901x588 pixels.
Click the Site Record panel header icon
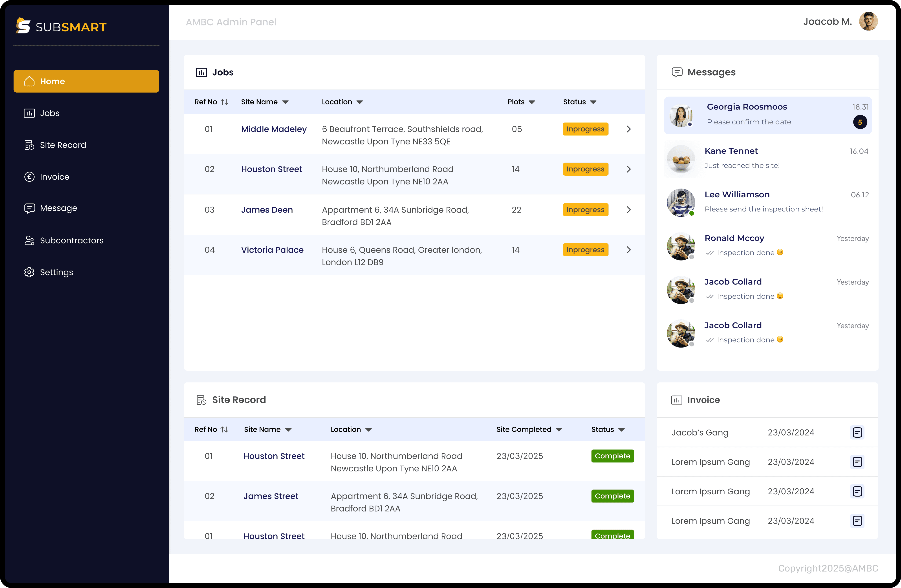click(x=201, y=400)
